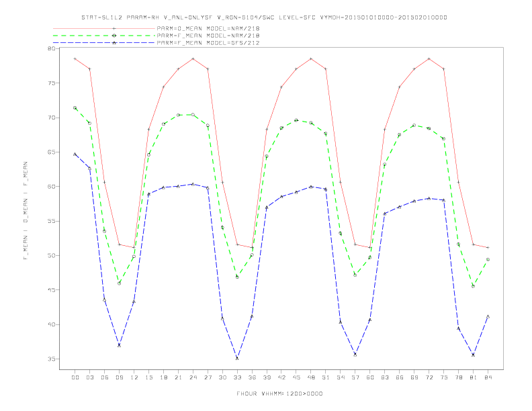Click x-axis forecast hour label 30
The width and height of the screenshot is (532, 411).
222,377
